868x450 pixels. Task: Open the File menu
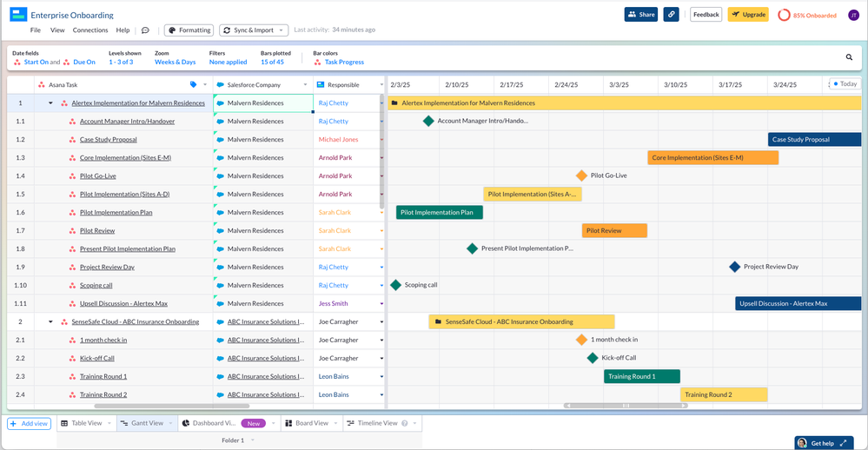click(x=36, y=30)
